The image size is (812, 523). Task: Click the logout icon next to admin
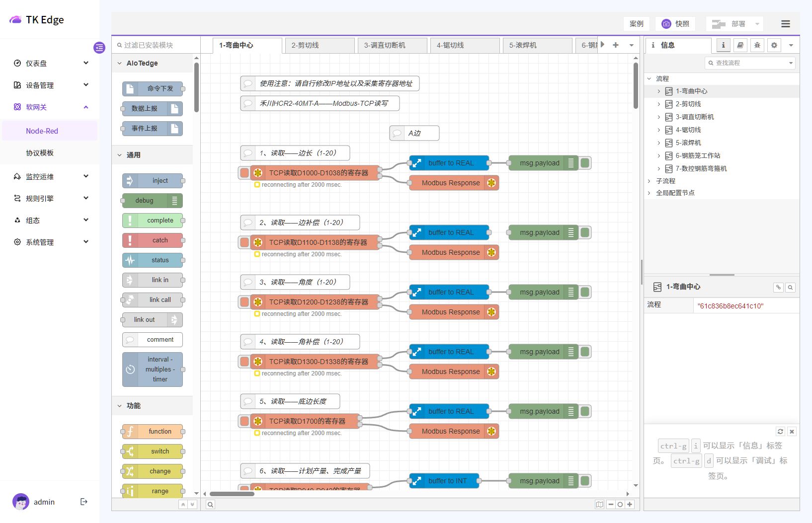84,502
